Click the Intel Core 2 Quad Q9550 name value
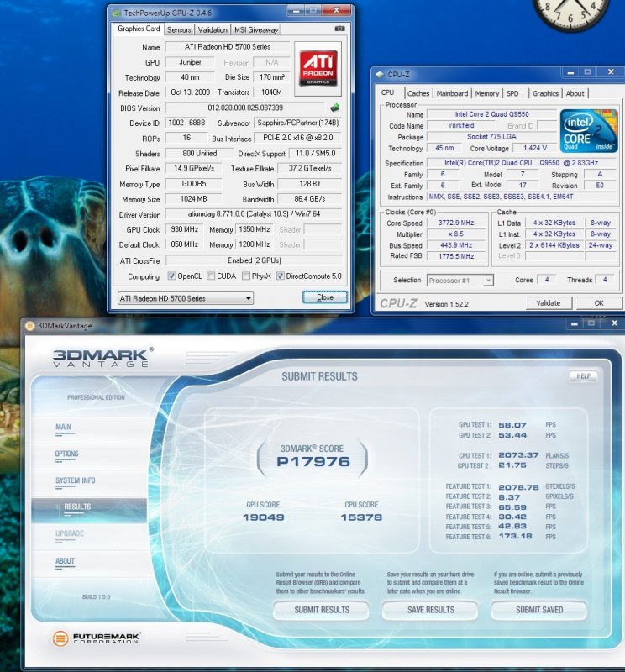 click(x=491, y=114)
